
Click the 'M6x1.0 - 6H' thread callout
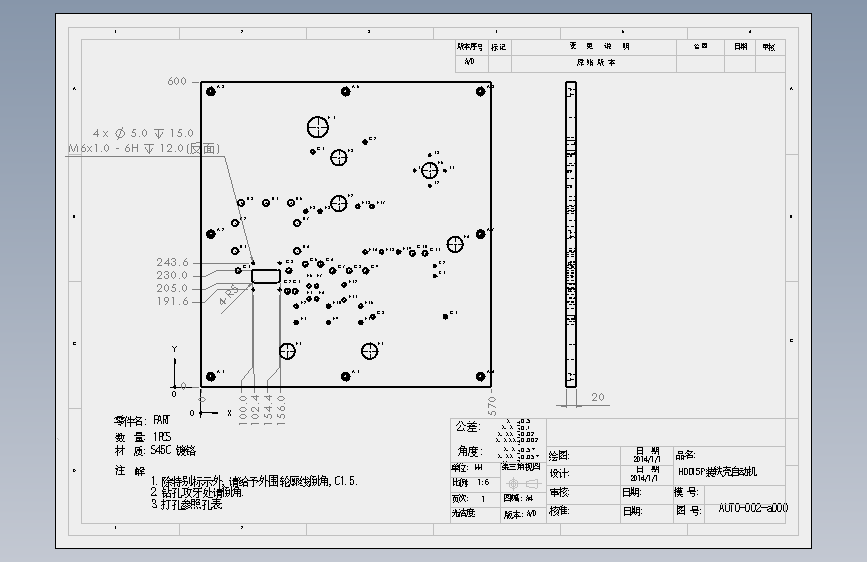point(144,148)
